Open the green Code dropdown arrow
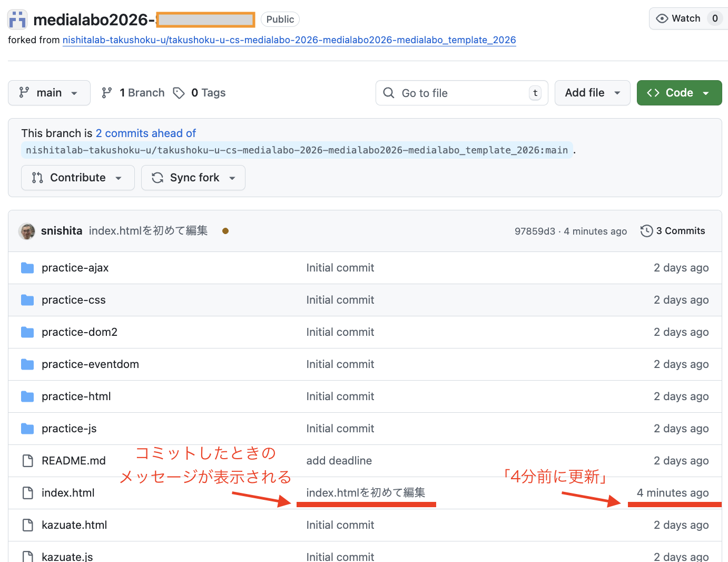This screenshot has width=728, height=562. click(x=707, y=92)
